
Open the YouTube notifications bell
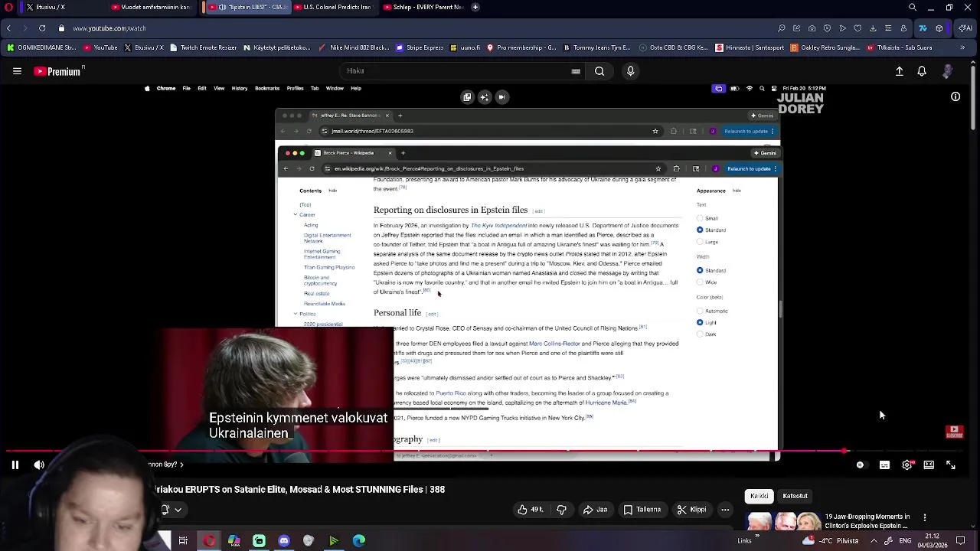922,71
